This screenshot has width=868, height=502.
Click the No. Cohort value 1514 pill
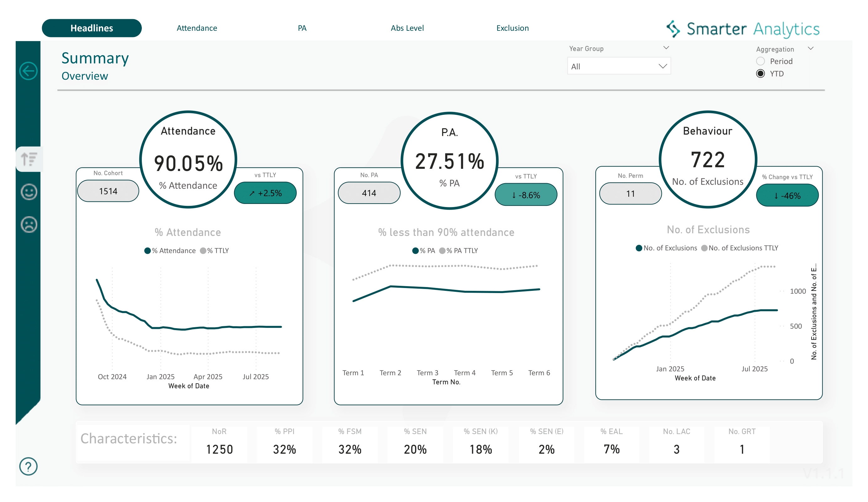pos(108,190)
